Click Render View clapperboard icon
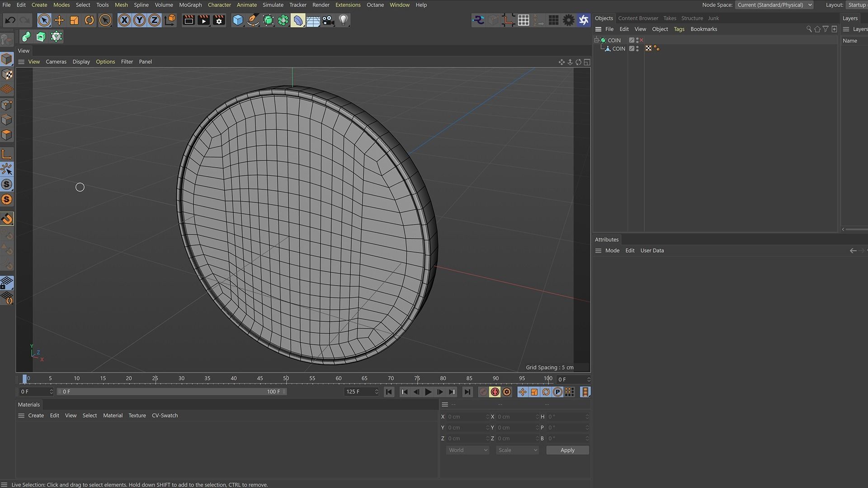Viewport: 868px width, 488px height. [189, 20]
